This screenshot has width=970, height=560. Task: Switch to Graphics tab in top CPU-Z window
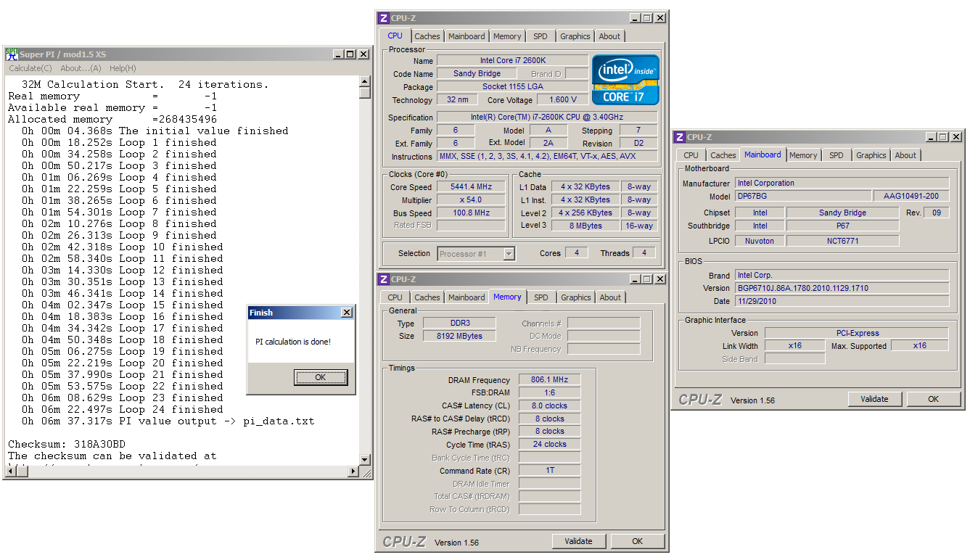point(575,36)
